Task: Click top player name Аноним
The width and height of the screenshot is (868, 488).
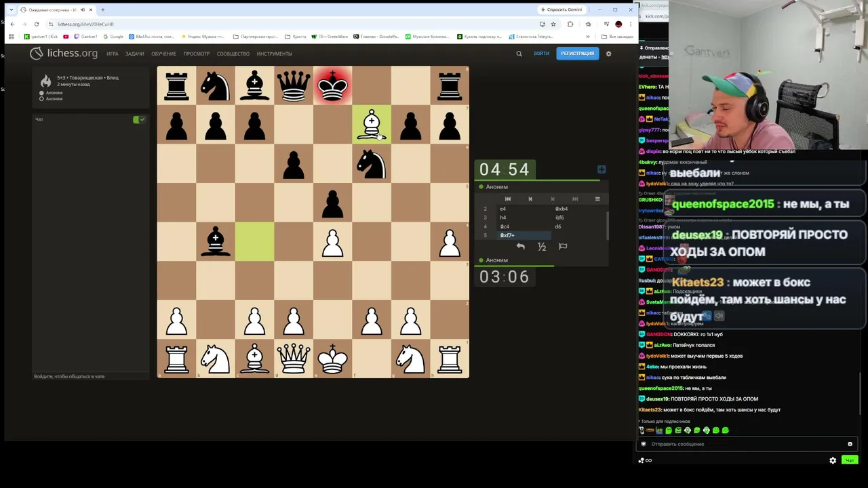Action: pos(496,186)
